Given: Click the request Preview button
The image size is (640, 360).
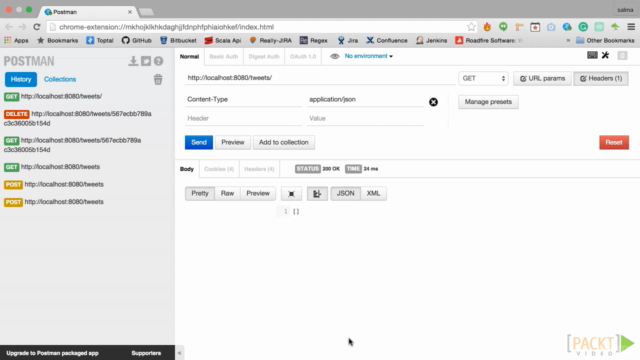Looking at the screenshot, I should pos(233,142).
